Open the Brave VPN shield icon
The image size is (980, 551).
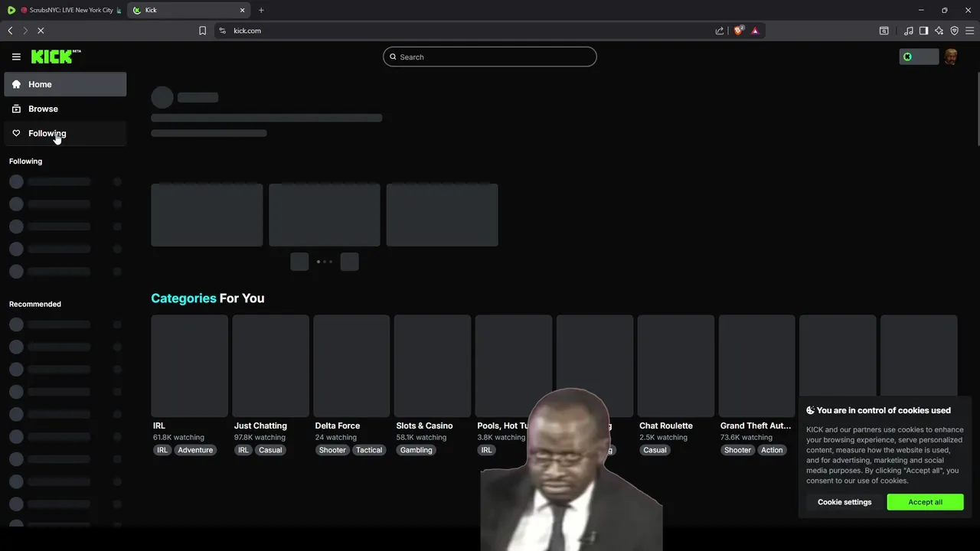pyautogui.click(x=954, y=31)
